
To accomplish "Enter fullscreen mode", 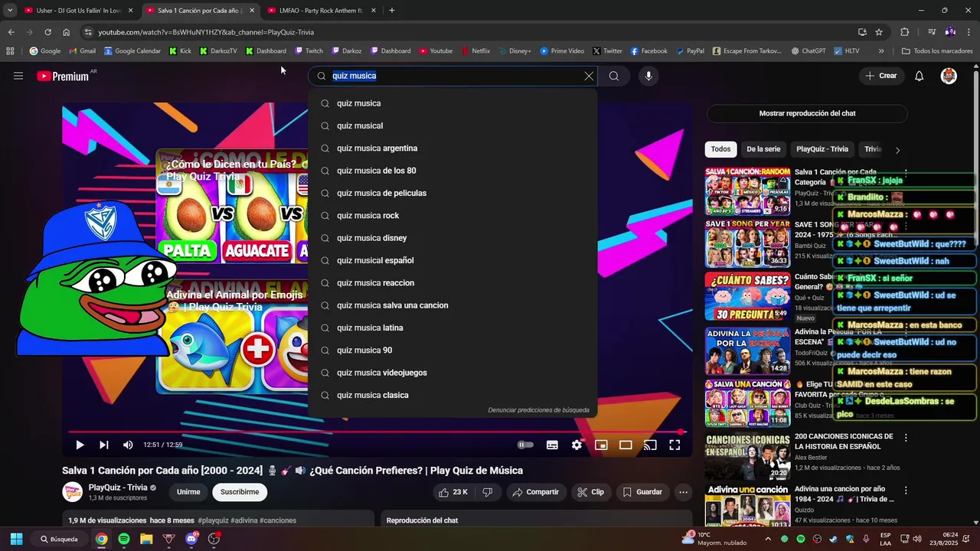I will [x=675, y=445].
